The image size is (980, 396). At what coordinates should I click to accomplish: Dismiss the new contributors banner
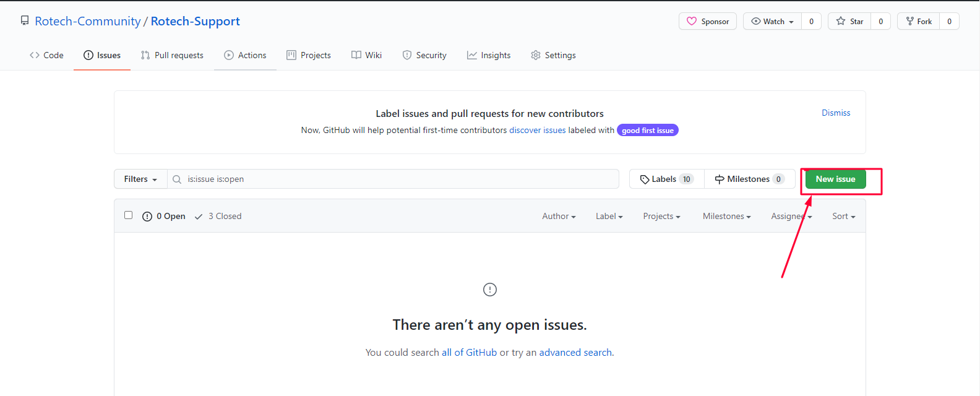tap(836, 113)
